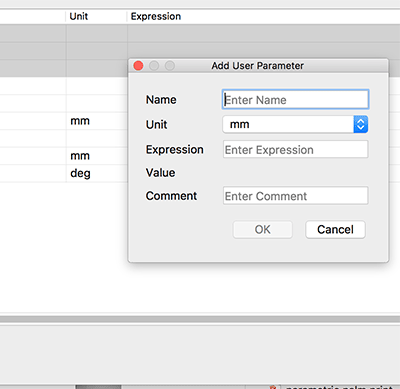Click the blue Unit dropdown arrows

tap(361, 124)
